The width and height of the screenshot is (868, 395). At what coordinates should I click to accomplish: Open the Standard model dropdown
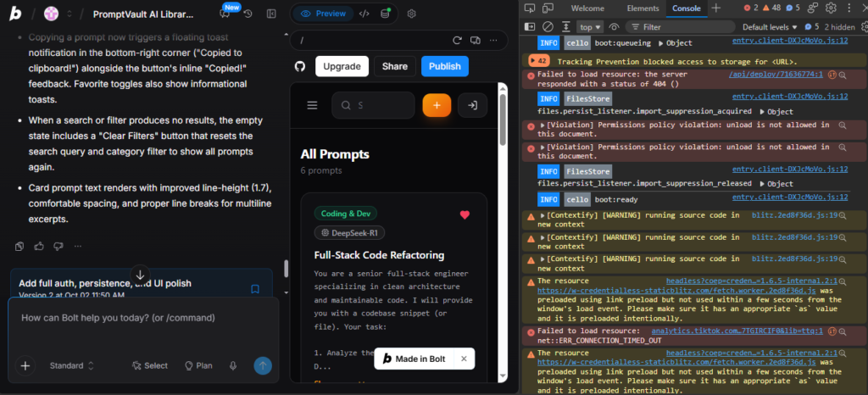pyautogui.click(x=72, y=365)
